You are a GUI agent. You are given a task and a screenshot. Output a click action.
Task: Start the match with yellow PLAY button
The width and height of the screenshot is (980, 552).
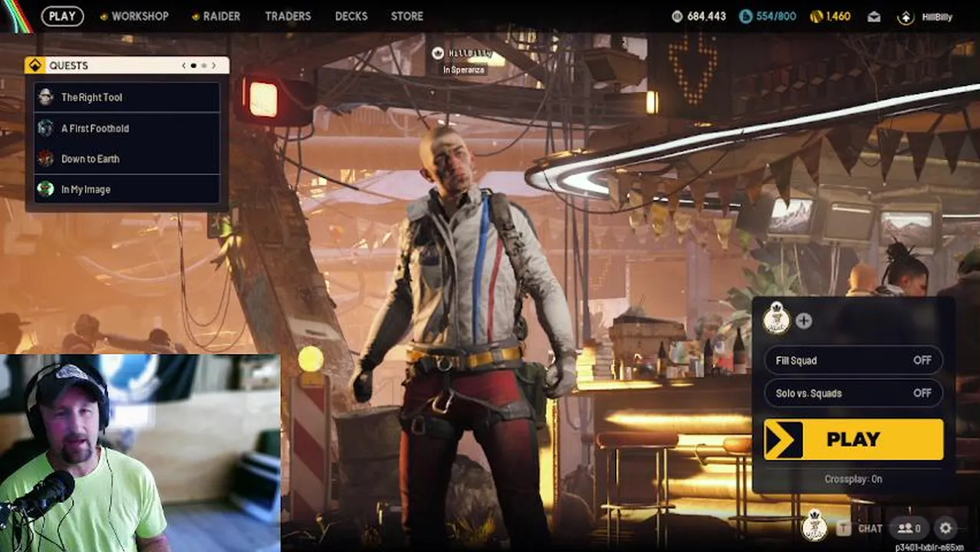pos(853,439)
